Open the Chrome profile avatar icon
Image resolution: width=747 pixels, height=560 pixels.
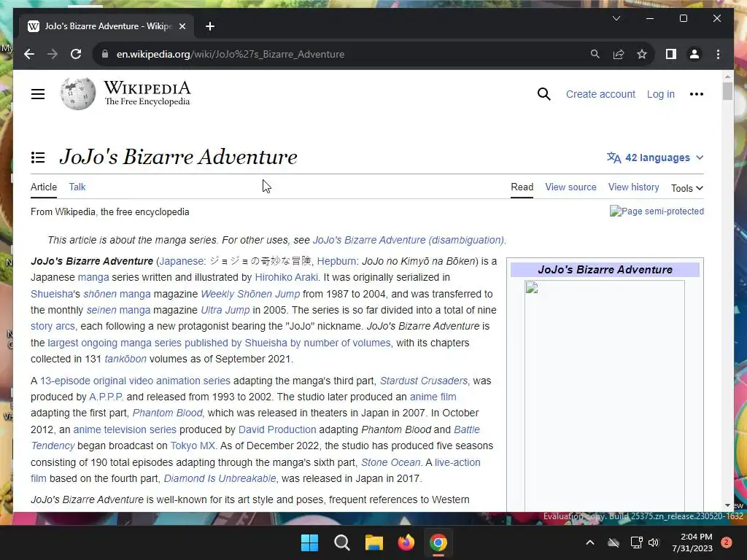click(x=694, y=54)
